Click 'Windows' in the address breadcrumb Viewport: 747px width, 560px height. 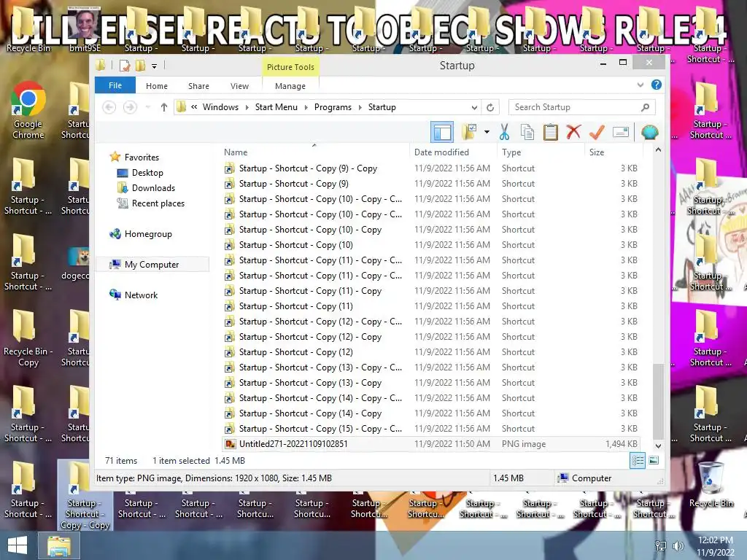coord(220,107)
